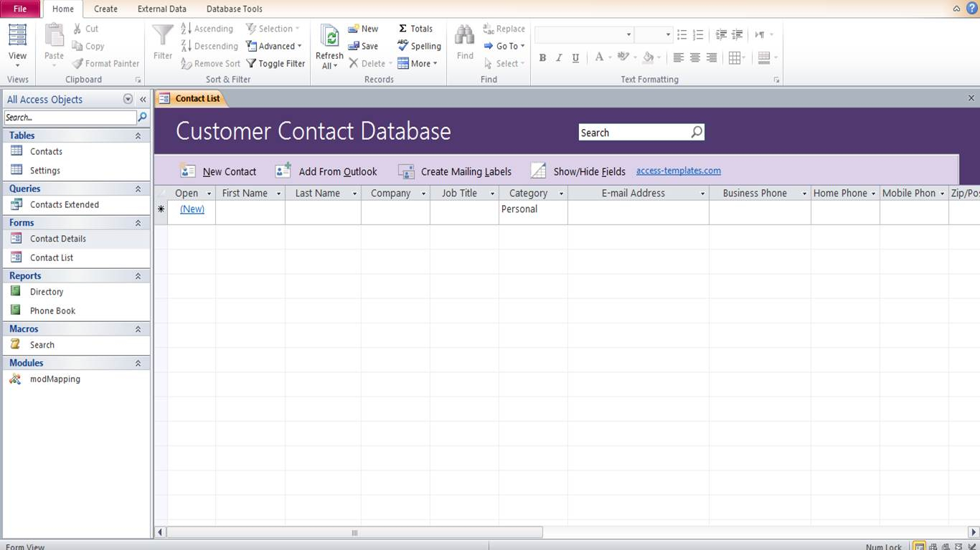
Task: Click the Find binoculars icon
Action: 465,37
